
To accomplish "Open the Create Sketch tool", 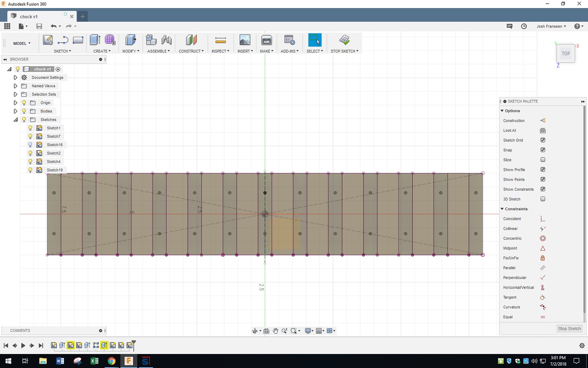I will pyautogui.click(x=48, y=40).
